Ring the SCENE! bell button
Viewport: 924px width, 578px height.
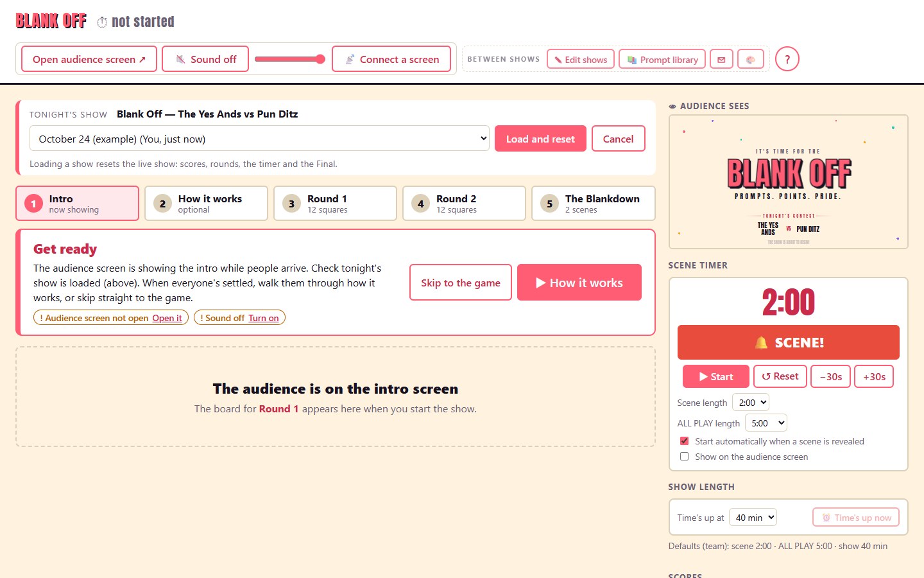point(789,342)
